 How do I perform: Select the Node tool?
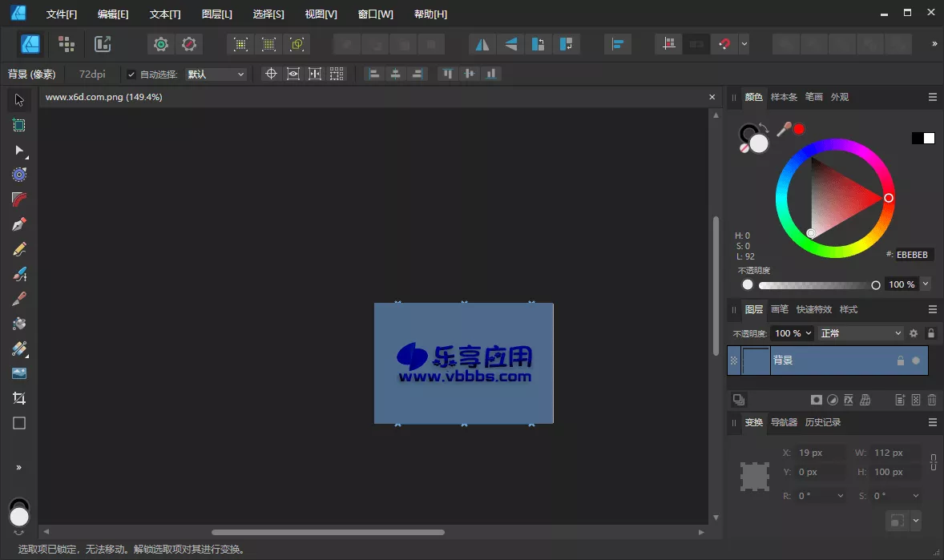click(19, 151)
